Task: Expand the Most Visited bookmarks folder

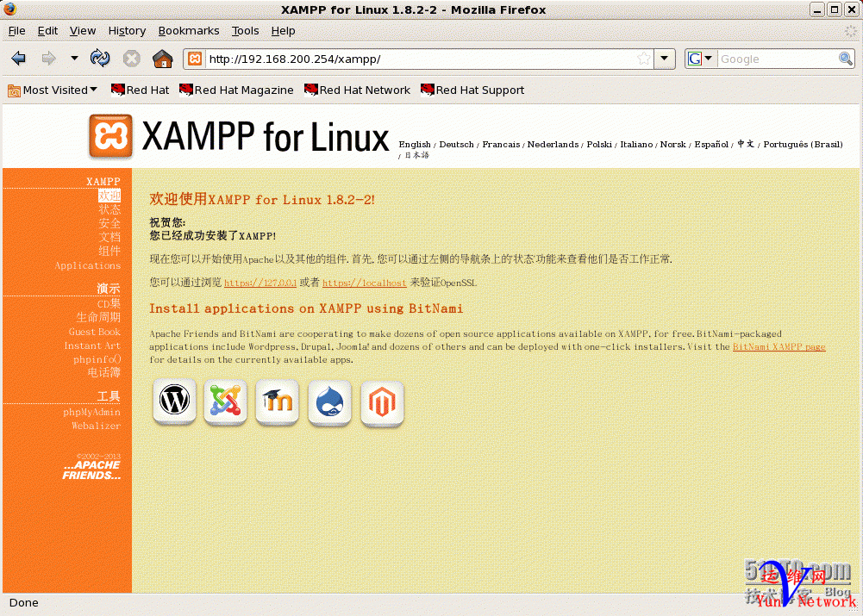Action: coord(53,90)
